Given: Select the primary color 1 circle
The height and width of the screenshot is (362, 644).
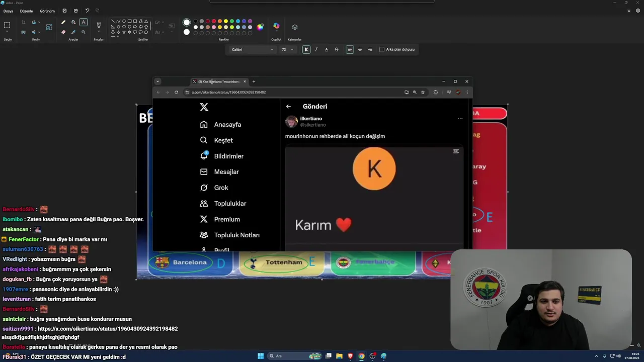Looking at the screenshot, I should click(187, 22).
